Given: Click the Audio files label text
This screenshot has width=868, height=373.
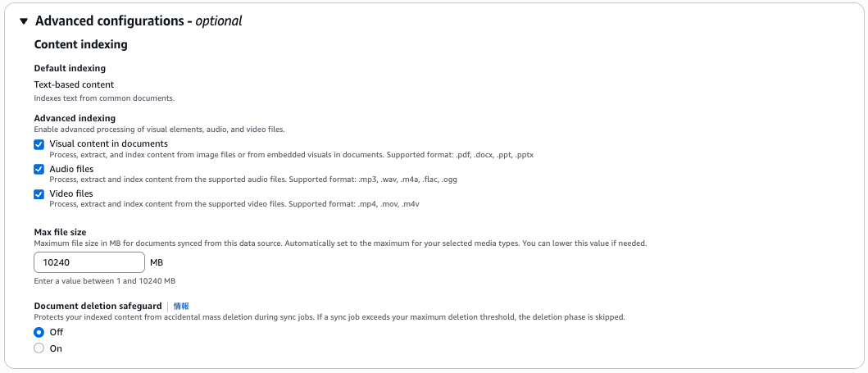Looking at the screenshot, I should (x=71, y=169).
